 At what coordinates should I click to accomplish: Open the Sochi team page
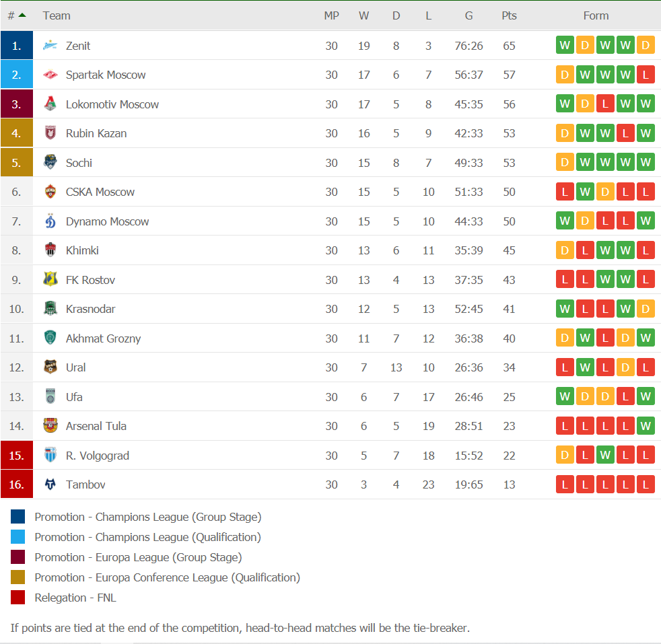[79, 162]
